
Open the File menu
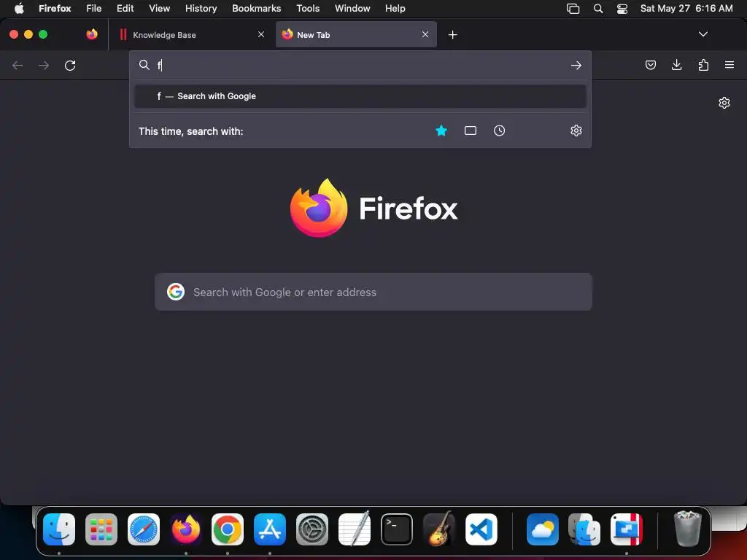point(94,9)
